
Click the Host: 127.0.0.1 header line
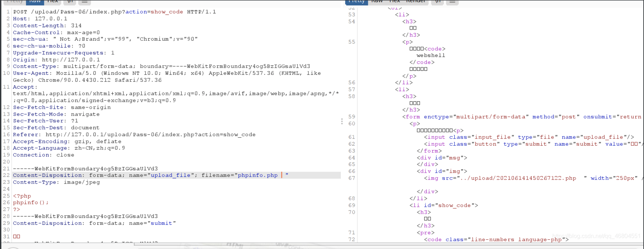[x=40, y=18]
